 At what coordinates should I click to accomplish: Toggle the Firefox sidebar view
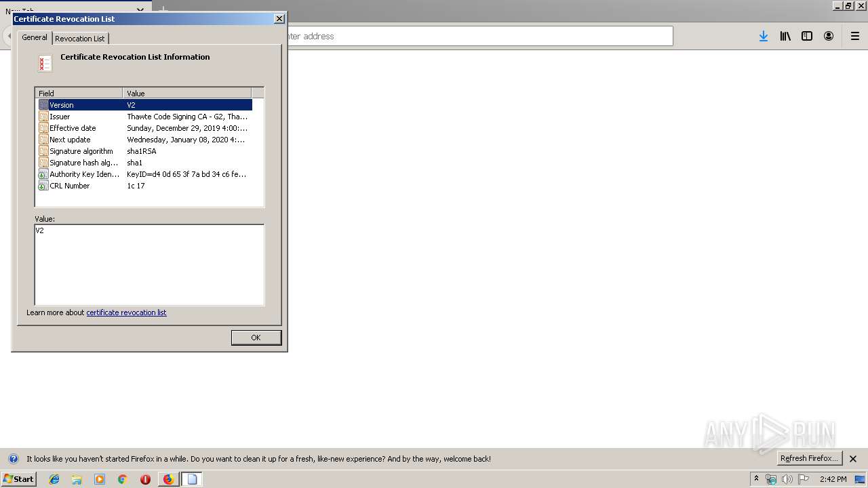807,36
